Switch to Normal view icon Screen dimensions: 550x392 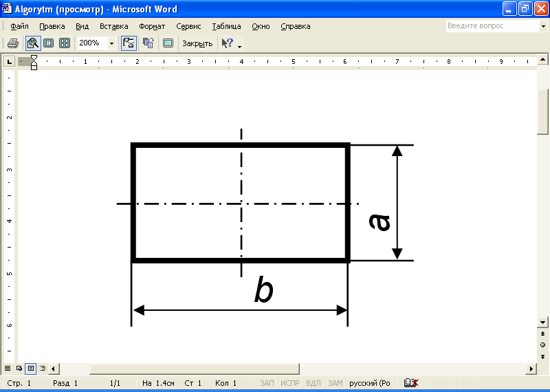[8, 369]
